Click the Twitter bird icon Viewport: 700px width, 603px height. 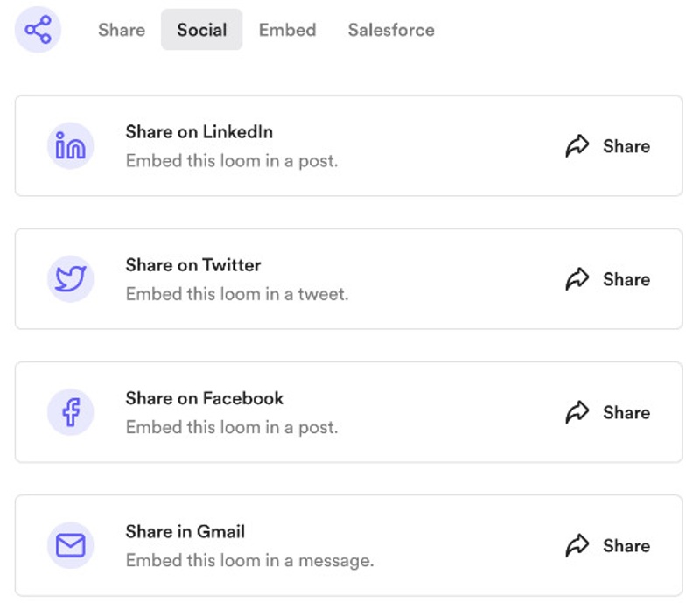coord(71,278)
